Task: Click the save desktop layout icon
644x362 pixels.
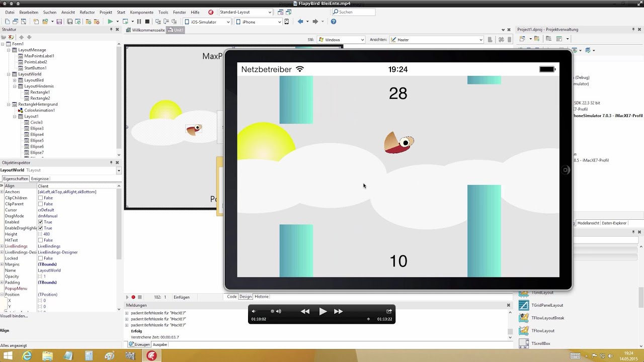Action: [280, 12]
